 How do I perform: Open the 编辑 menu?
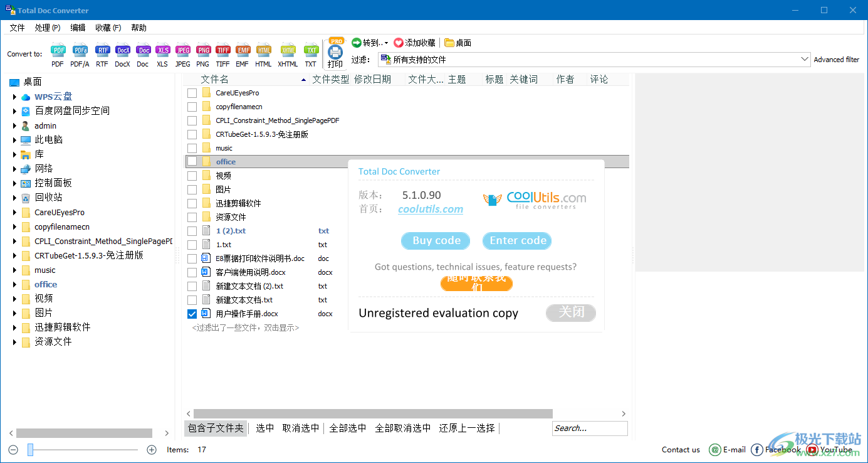point(78,28)
